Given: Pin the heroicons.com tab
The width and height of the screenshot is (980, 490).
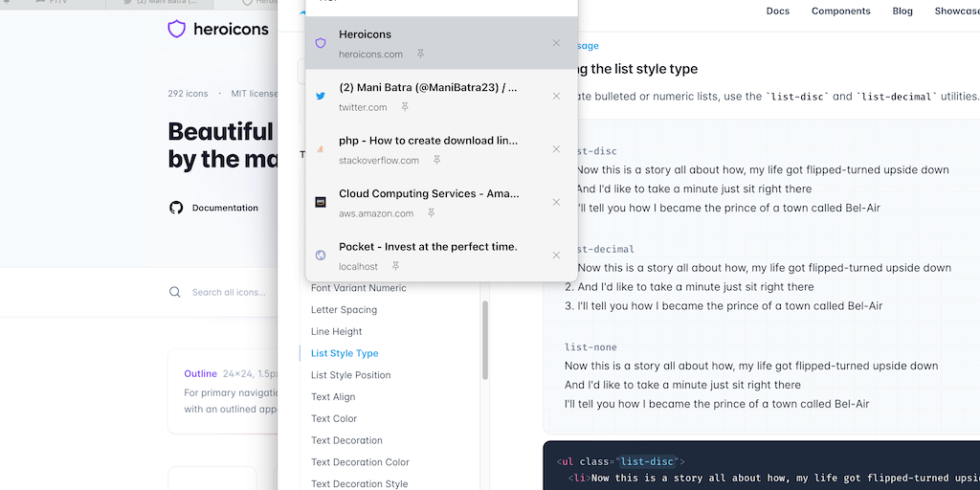Looking at the screenshot, I should (x=421, y=55).
